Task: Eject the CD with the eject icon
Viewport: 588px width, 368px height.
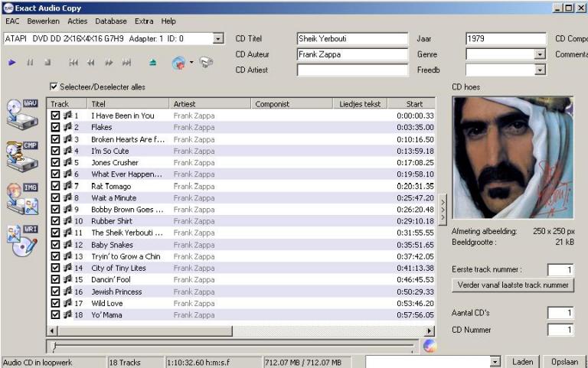Action: coord(153,63)
